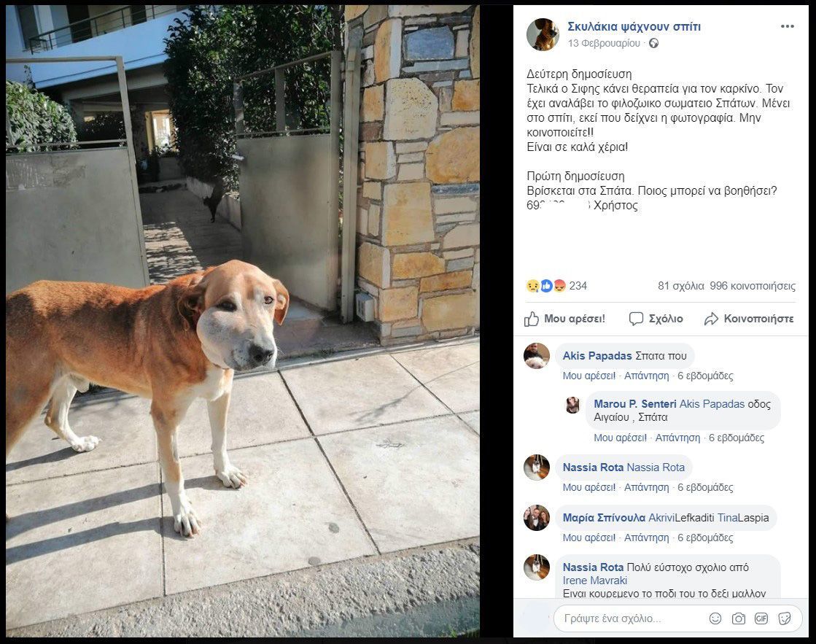Like Marou P. Senteri's reply

(620, 438)
